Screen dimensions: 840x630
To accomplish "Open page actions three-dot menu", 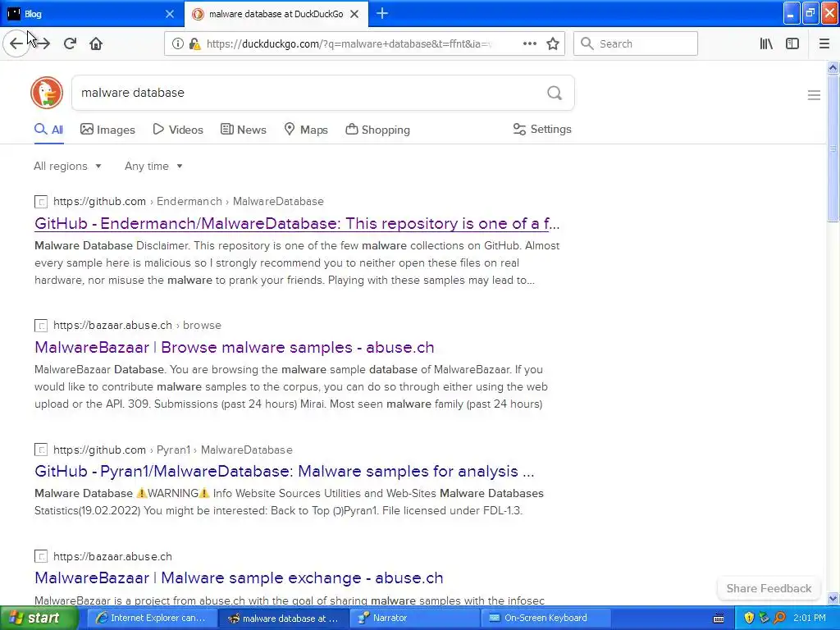I will click(x=529, y=43).
